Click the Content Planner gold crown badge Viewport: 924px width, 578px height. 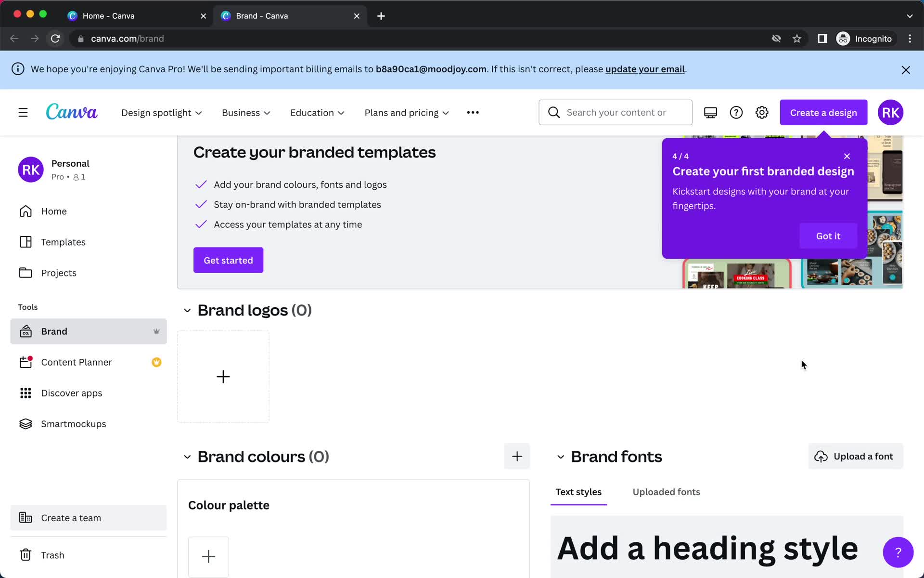coord(156,362)
